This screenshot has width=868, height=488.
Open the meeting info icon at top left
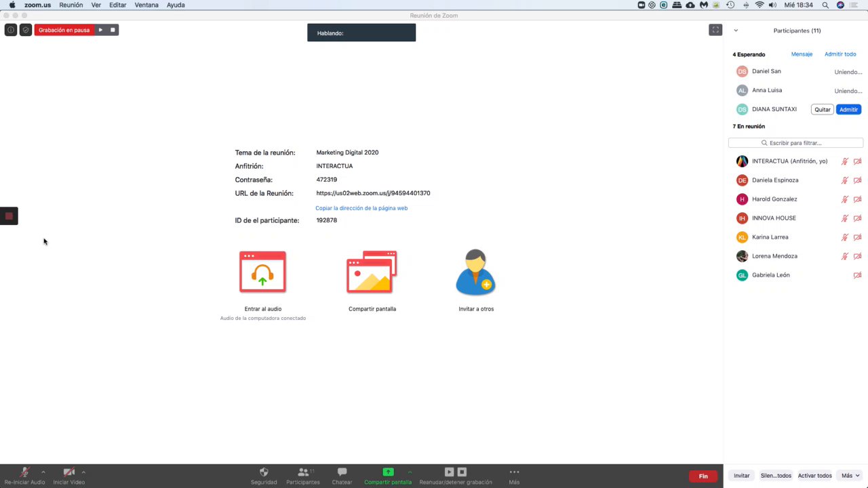[x=11, y=30]
